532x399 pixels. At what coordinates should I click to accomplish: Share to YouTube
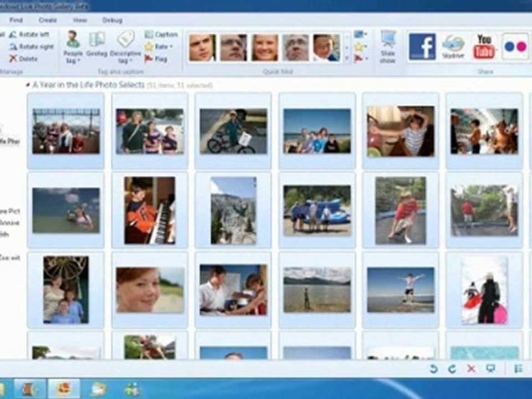coord(484,47)
